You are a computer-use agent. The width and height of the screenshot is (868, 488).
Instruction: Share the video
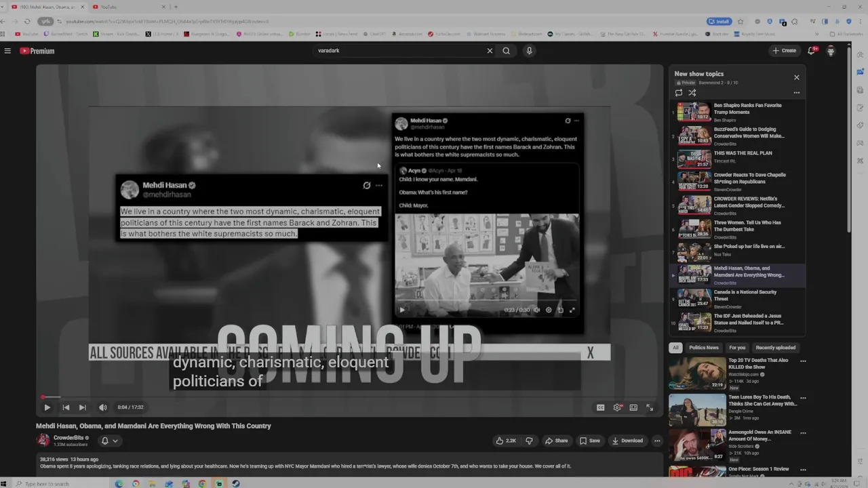(556, 441)
